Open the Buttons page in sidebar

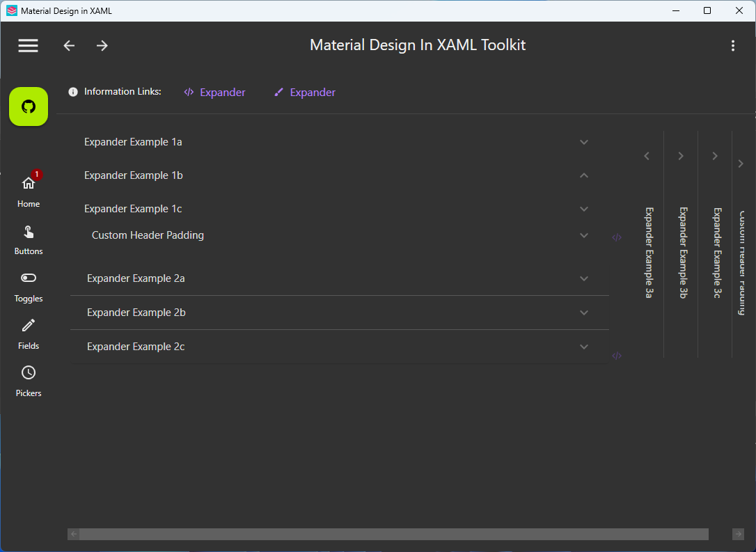point(29,239)
